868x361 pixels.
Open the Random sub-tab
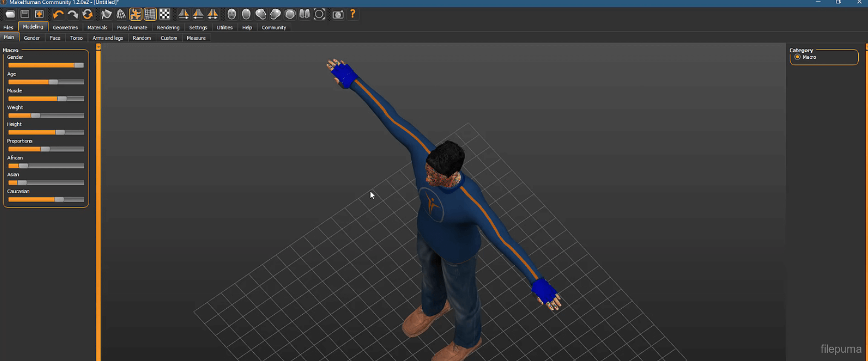141,38
